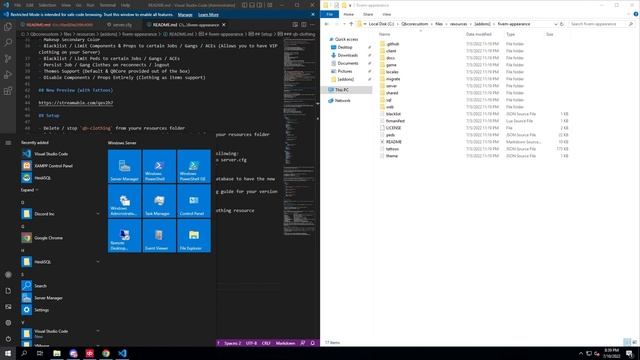Click CRLF line ending in status bar

266,343
